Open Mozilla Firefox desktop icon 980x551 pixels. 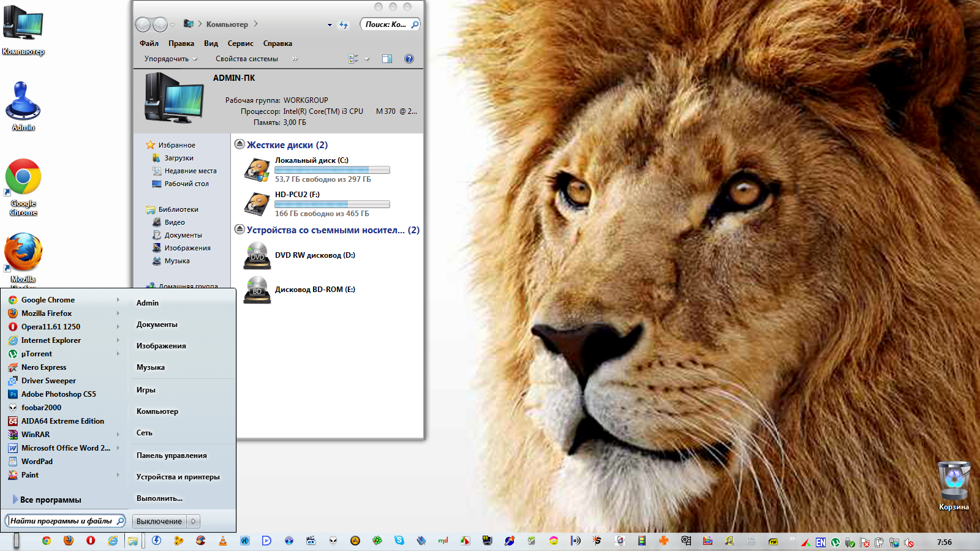click(x=23, y=252)
